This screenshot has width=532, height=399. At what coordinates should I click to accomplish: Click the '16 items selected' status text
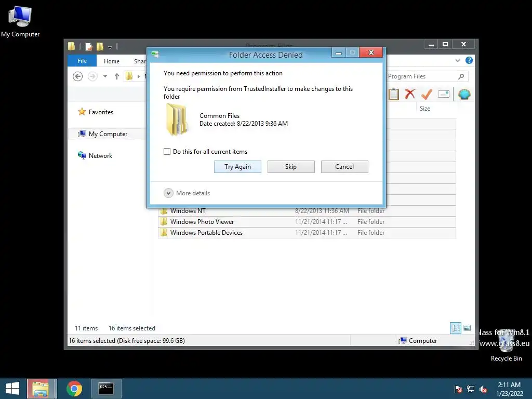click(x=132, y=328)
